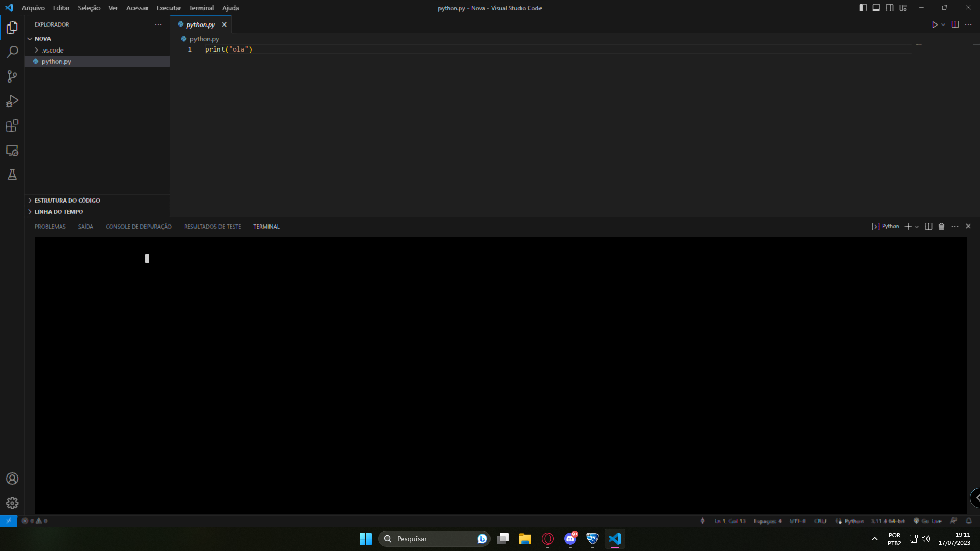Open the Acessar menu
Screen dimensions: 980x551
137,8
